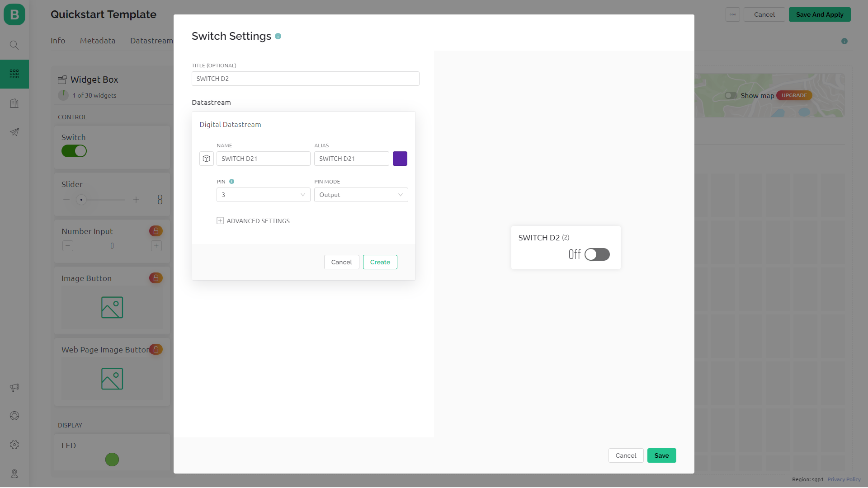Expand Advanced Settings
This screenshot has height=488, width=868.
[x=253, y=221]
